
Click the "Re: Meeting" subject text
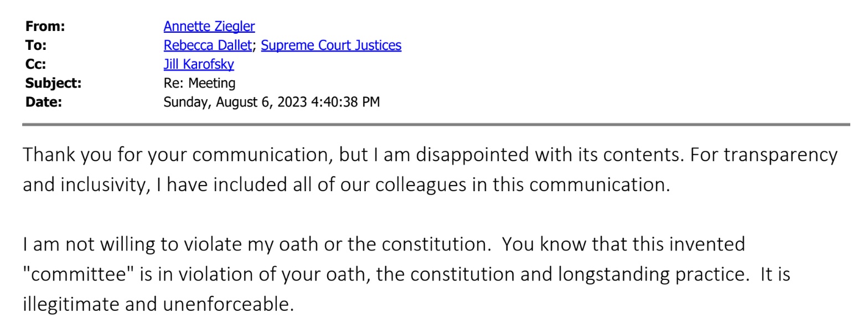[199, 83]
